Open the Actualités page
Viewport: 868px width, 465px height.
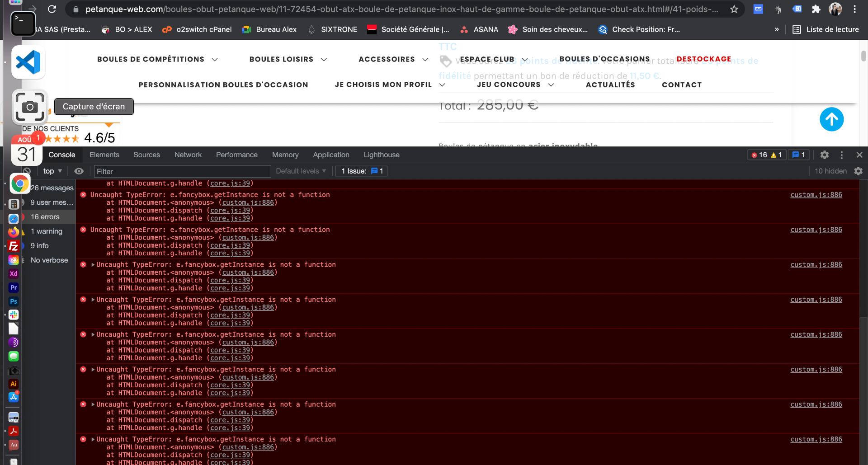pyautogui.click(x=610, y=85)
